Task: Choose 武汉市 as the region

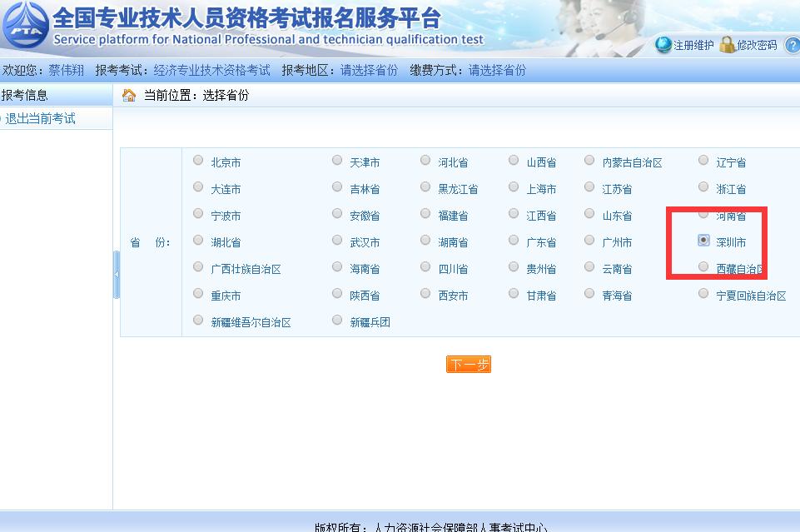Action: coord(337,241)
